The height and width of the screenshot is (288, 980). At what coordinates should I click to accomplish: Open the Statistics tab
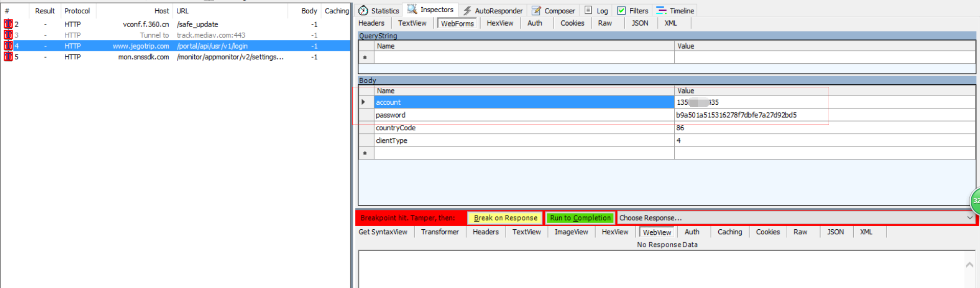[x=379, y=11]
